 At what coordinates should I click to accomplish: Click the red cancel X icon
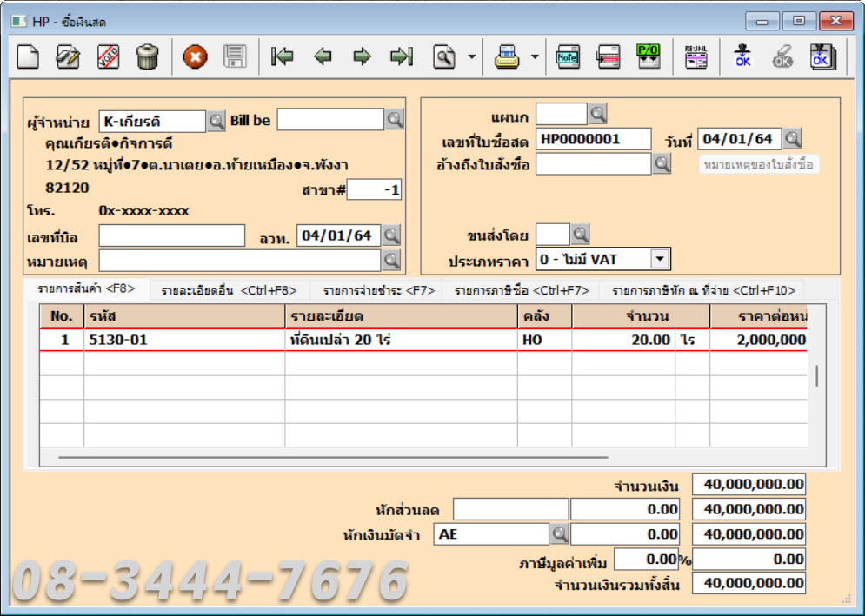[196, 56]
